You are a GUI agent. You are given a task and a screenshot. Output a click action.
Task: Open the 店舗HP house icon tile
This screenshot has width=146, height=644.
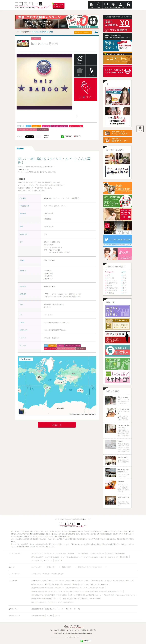80,72
